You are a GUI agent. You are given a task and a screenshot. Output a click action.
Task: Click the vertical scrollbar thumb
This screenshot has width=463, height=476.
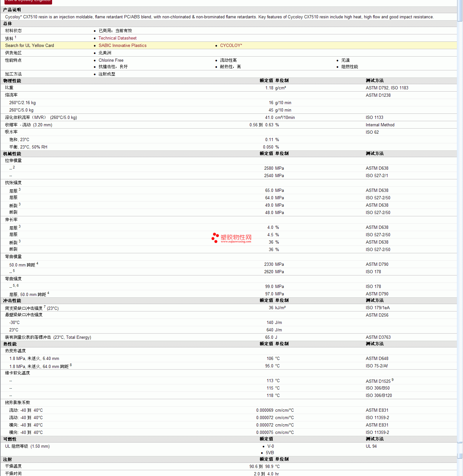coord(460,11)
